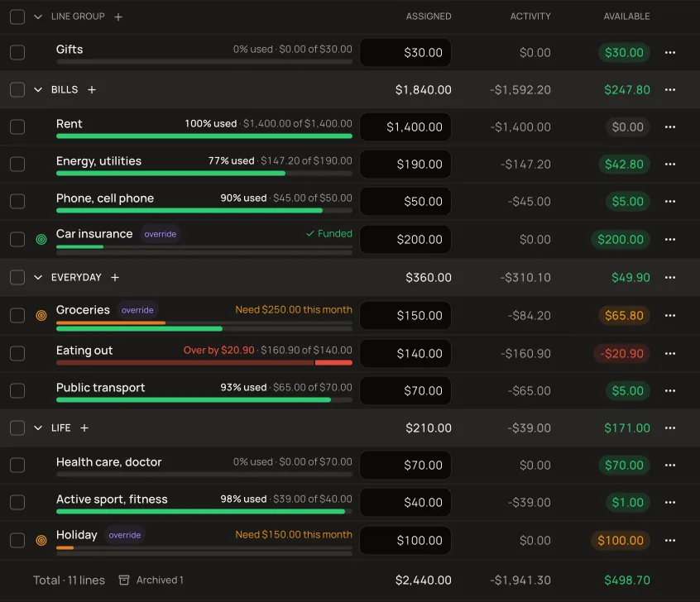This screenshot has height=602, width=700.
Task: Click the orange target icon on Groceries
Action: [41, 316]
